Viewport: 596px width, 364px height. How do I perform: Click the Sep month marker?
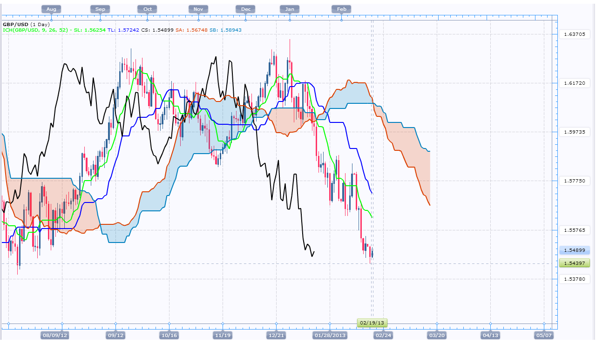pyautogui.click(x=100, y=9)
